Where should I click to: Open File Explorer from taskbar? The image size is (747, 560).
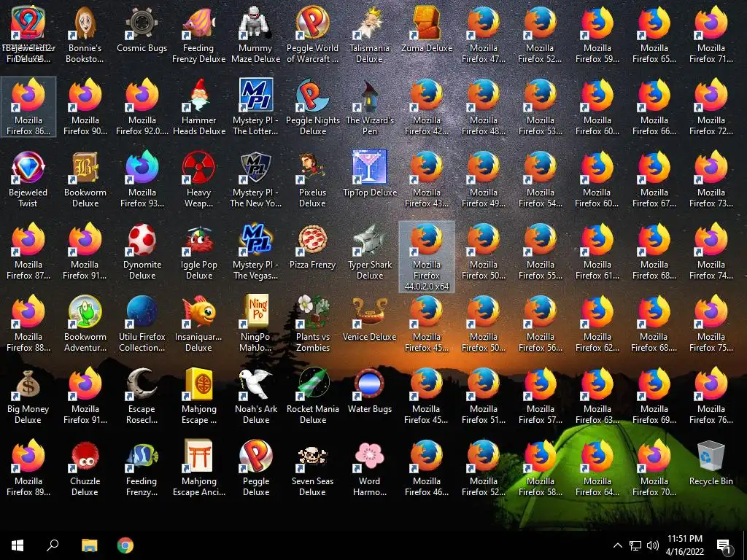tap(89, 545)
